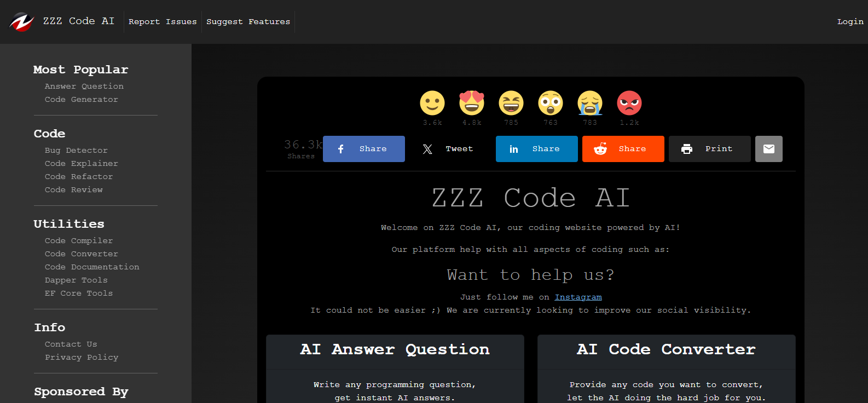
Task: Click the Most Popular sidebar heading
Action: tap(81, 70)
